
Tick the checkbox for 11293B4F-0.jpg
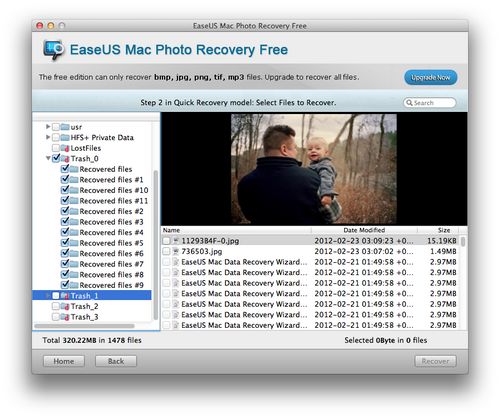[x=166, y=241]
